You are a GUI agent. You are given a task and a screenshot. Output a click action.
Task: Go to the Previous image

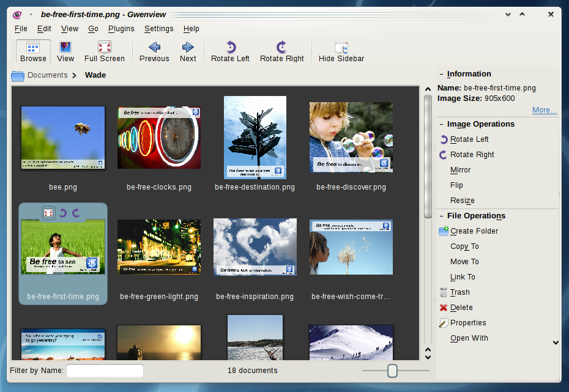154,51
